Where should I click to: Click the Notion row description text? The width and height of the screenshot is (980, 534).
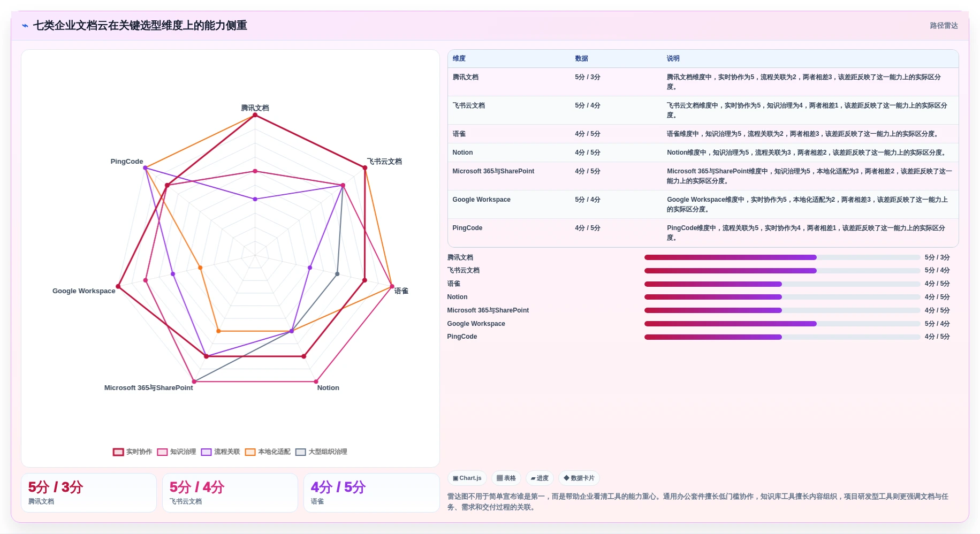coord(807,152)
